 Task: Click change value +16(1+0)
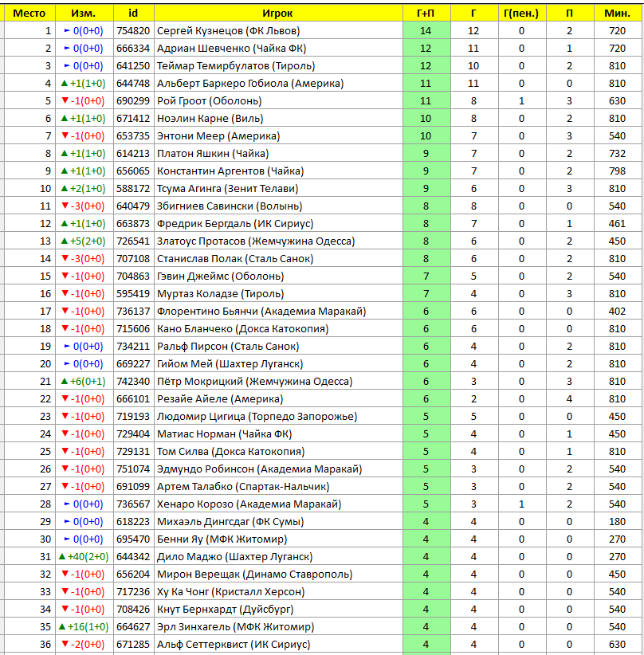pos(84,627)
